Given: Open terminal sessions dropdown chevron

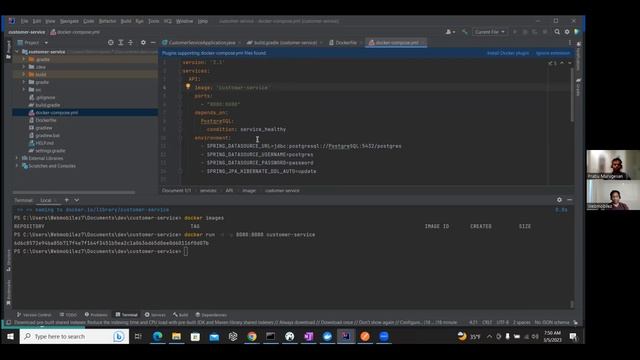Looking at the screenshot, I should tap(77, 200).
